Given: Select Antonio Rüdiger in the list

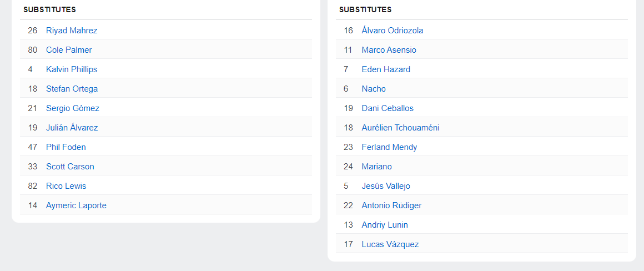Looking at the screenshot, I should [391, 205].
